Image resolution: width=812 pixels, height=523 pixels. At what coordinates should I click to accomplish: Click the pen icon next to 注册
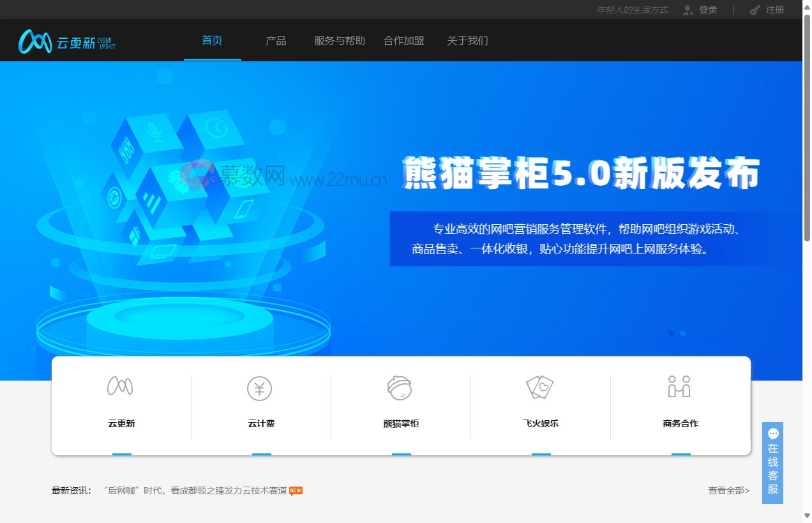[755, 10]
